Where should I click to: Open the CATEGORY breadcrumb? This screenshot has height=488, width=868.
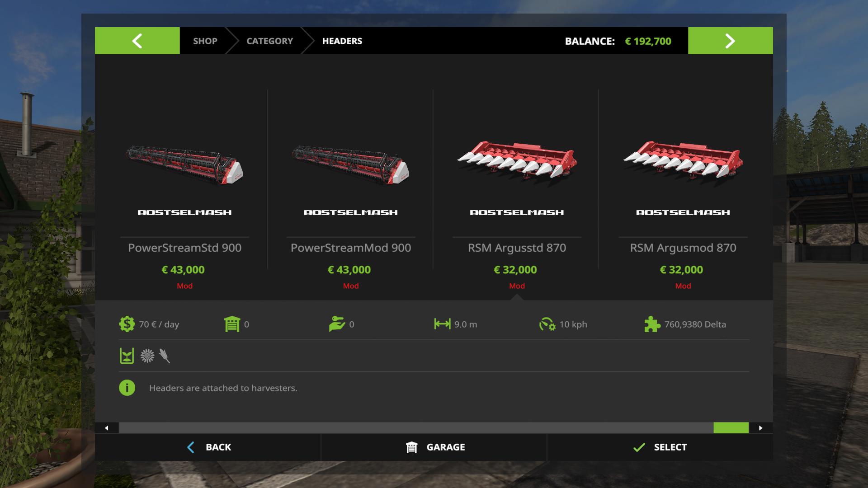[269, 41]
